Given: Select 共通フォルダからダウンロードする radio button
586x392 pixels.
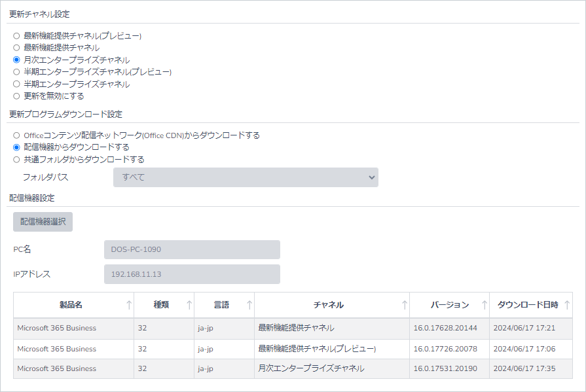Looking at the screenshot, I should 16,160.
